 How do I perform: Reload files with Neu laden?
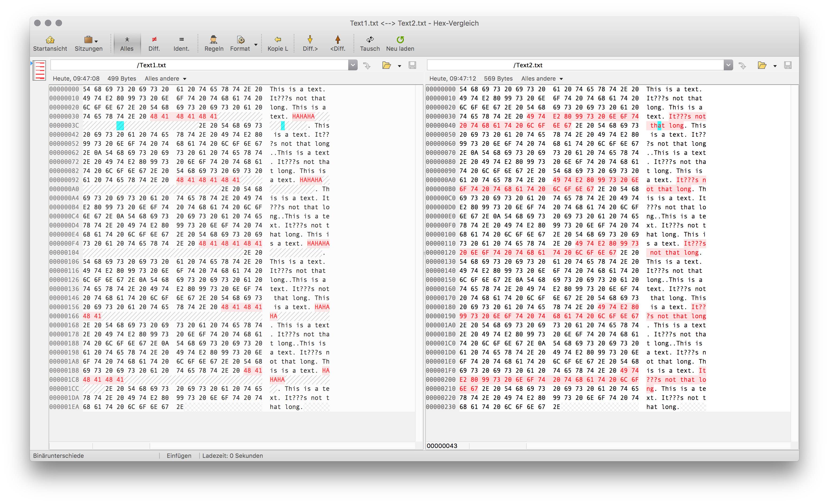[400, 40]
